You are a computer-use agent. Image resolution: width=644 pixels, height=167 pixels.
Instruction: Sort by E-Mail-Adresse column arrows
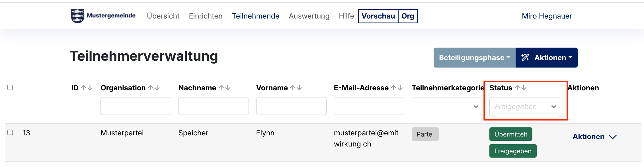tap(397, 88)
